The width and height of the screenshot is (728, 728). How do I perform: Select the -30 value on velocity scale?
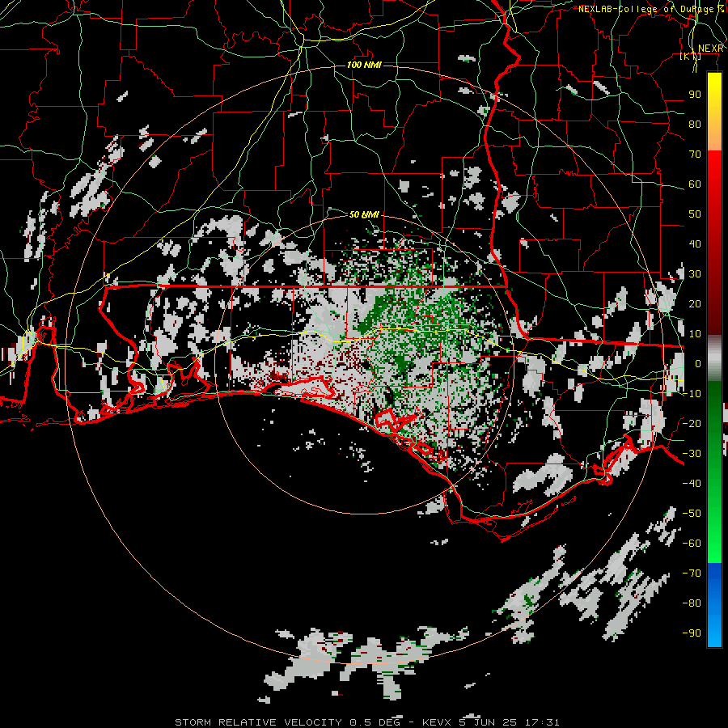tap(692, 454)
